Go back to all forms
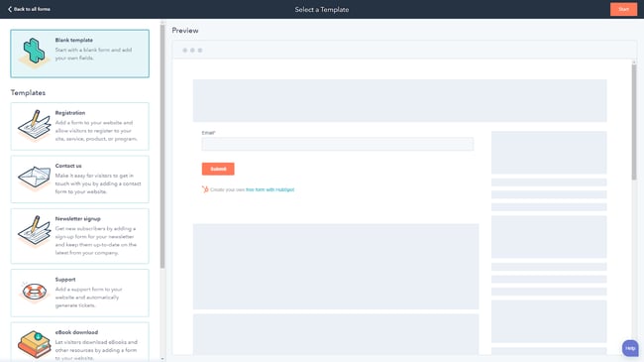Viewport: 644px width, 362px height. tap(29, 9)
